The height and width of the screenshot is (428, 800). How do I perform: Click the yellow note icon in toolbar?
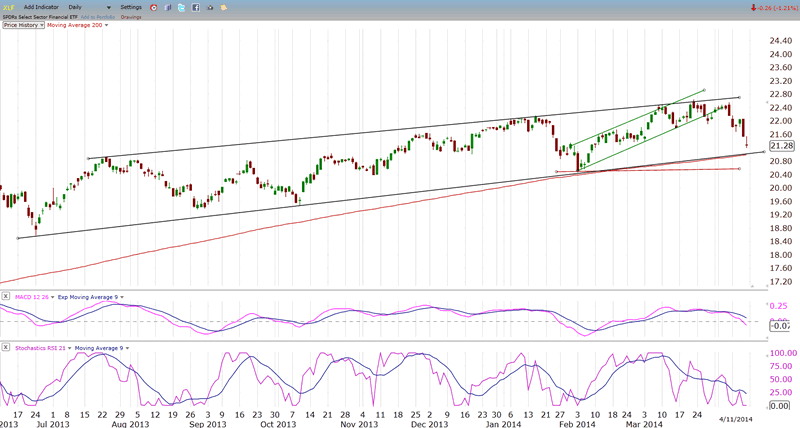coord(223,6)
